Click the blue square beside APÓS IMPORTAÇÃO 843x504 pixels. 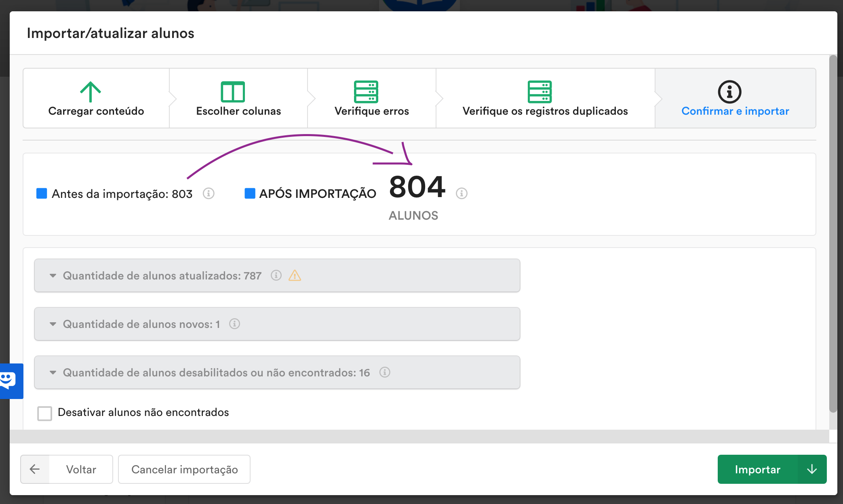tap(249, 193)
